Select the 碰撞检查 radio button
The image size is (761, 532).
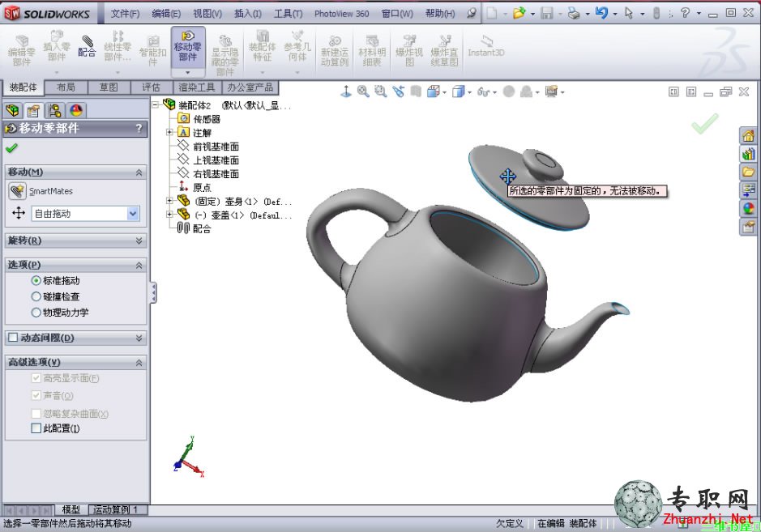coord(36,297)
